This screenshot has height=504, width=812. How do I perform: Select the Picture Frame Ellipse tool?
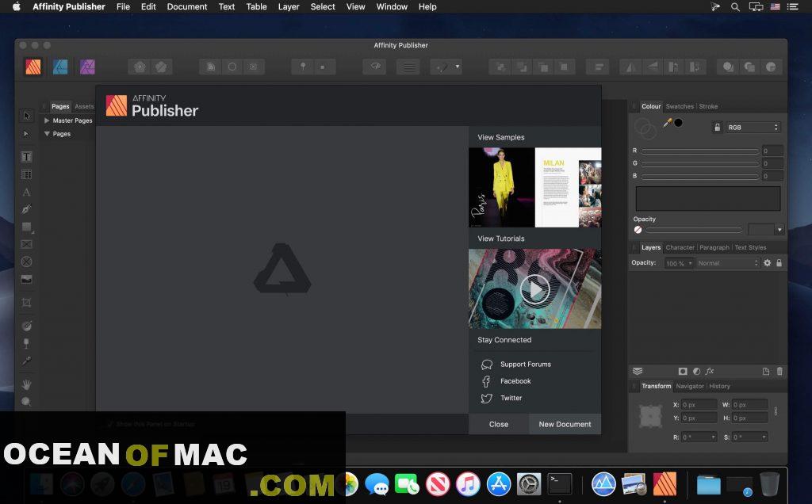pos(26,262)
